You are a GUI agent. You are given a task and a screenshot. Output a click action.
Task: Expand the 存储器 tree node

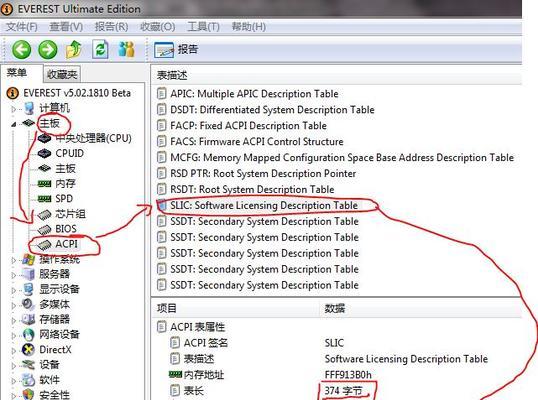coord(13,320)
